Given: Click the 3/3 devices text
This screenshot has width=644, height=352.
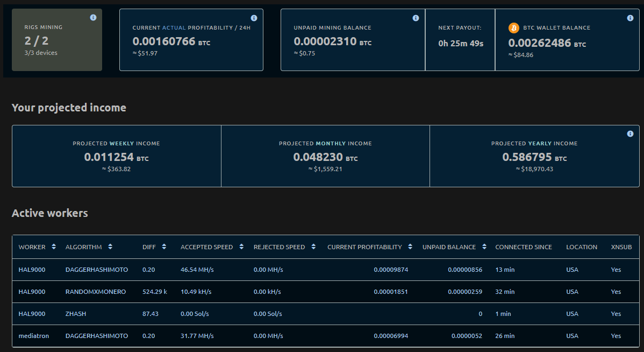Looking at the screenshot, I should tap(41, 53).
